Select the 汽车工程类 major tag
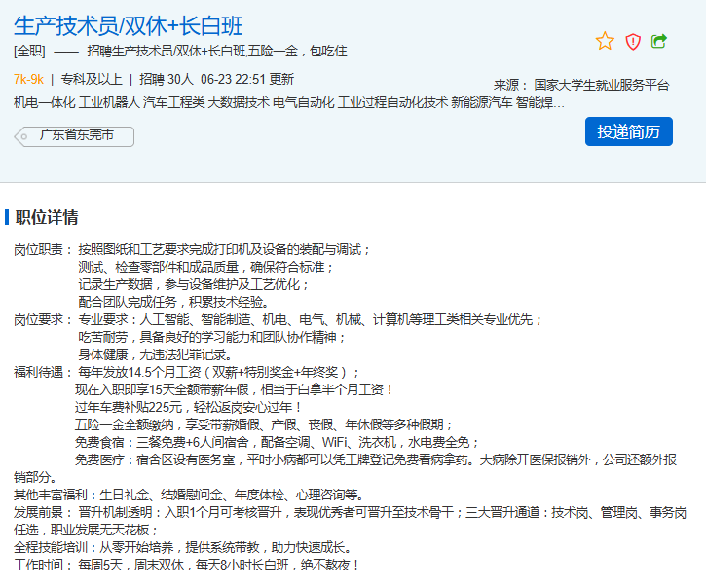This screenshot has height=588, width=706. click(x=174, y=102)
